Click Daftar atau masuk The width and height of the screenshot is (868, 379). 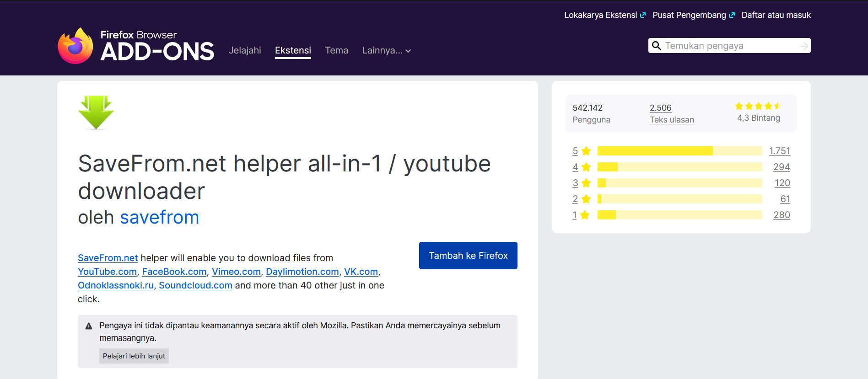[x=776, y=15]
